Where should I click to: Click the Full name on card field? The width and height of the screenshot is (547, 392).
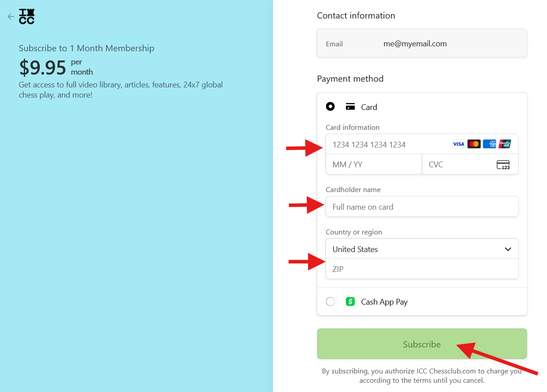(422, 207)
